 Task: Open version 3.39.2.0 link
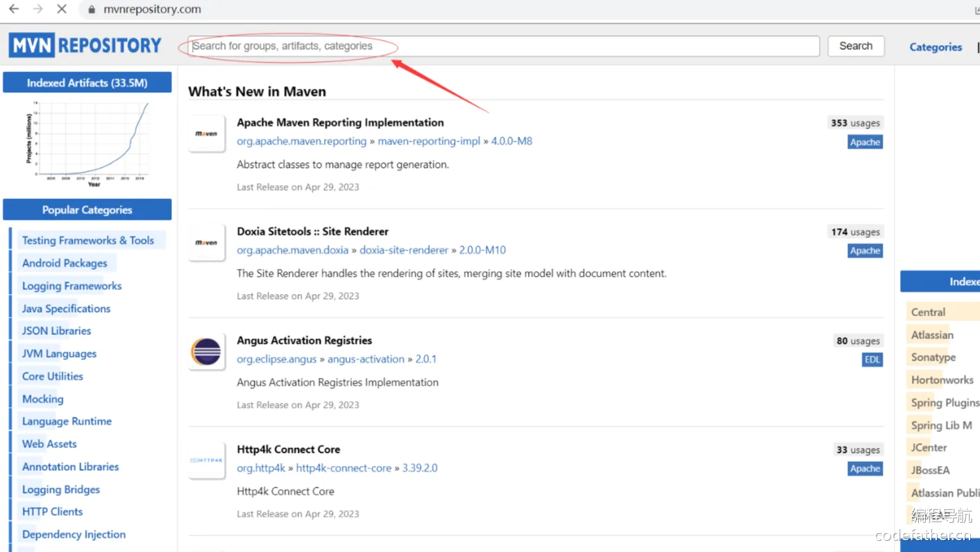(420, 468)
